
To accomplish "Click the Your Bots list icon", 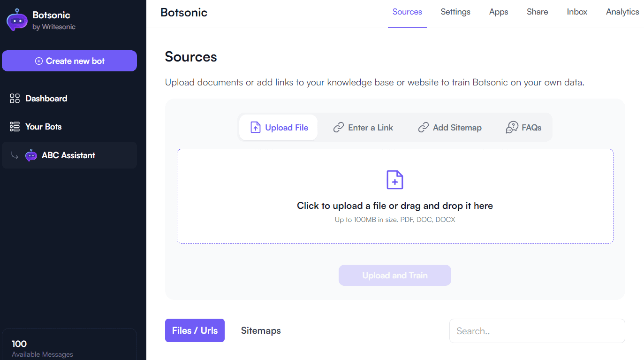I will pyautogui.click(x=15, y=127).
